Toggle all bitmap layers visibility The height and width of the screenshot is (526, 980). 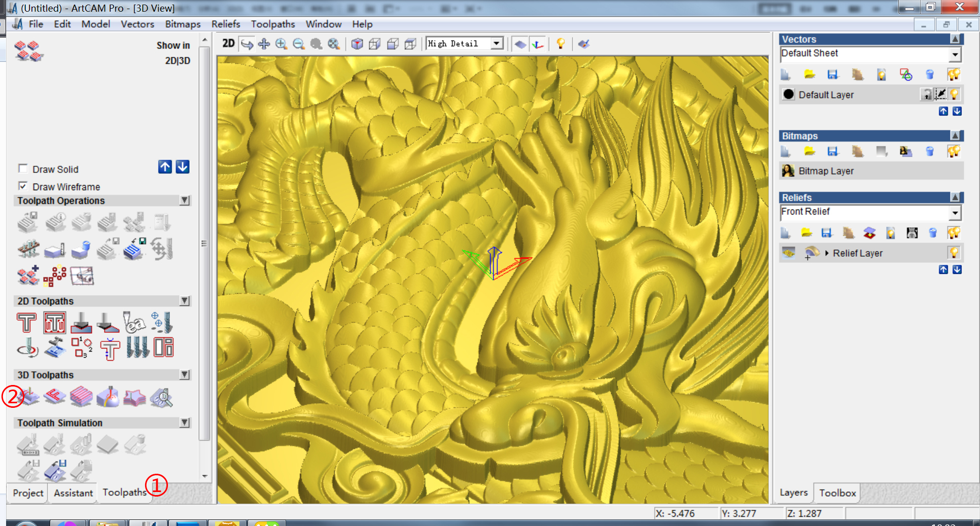point(954,151)
